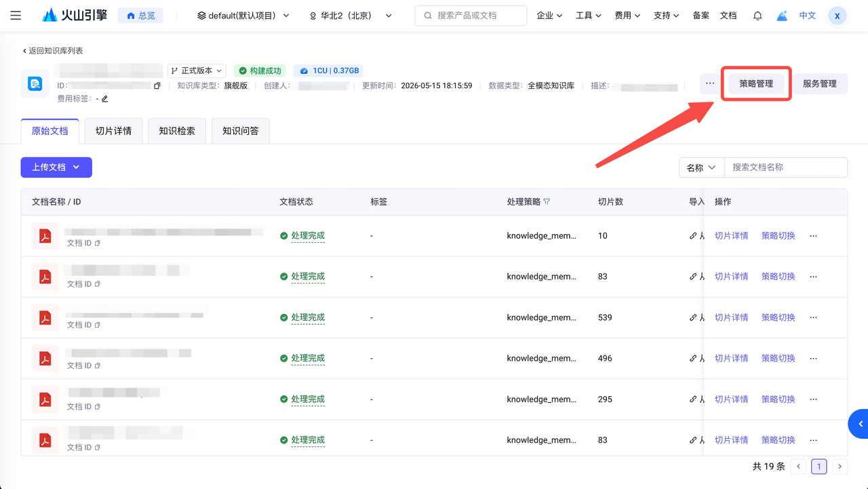Open the default project dropdown
This screenshot has height=489, width=868.
pos(243,16)
